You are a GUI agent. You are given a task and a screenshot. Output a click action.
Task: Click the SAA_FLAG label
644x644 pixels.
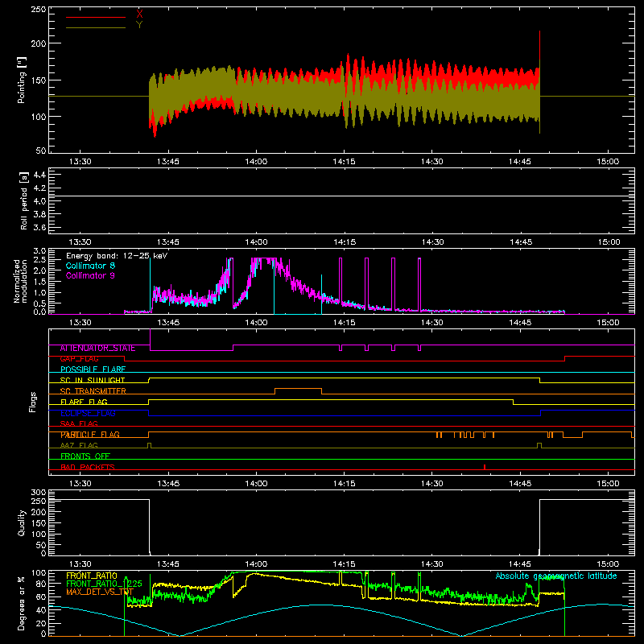79,423
